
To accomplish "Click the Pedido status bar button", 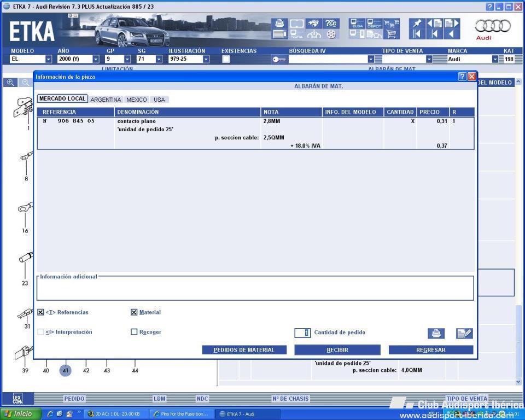I will (x=74, y=399).
